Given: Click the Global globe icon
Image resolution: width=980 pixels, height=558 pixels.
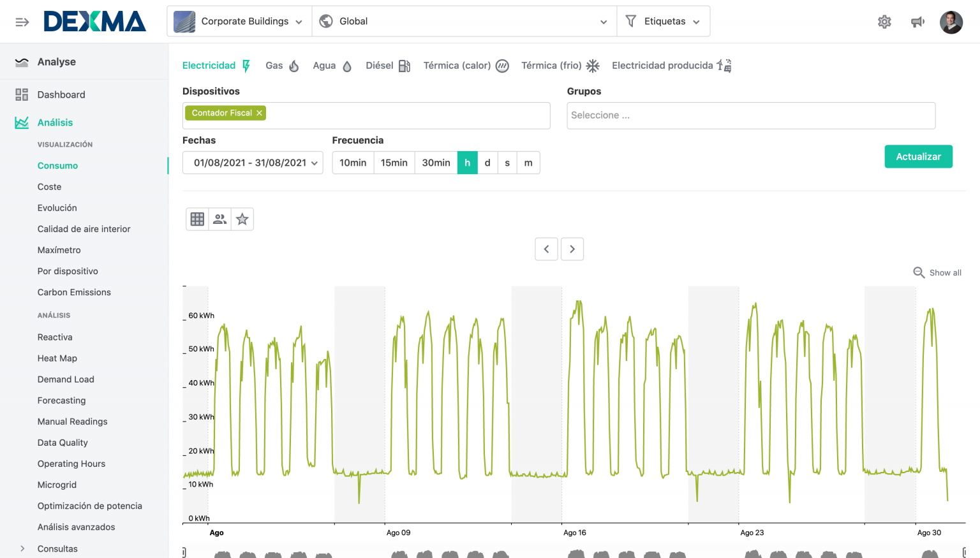Looking at the screenshot, I should tap(326, 21).
